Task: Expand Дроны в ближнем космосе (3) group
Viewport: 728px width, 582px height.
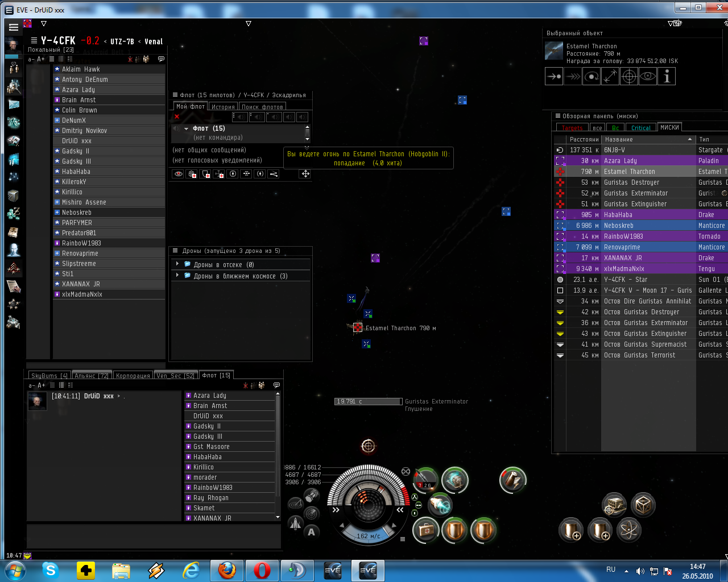Action: [x=177, y=276]
